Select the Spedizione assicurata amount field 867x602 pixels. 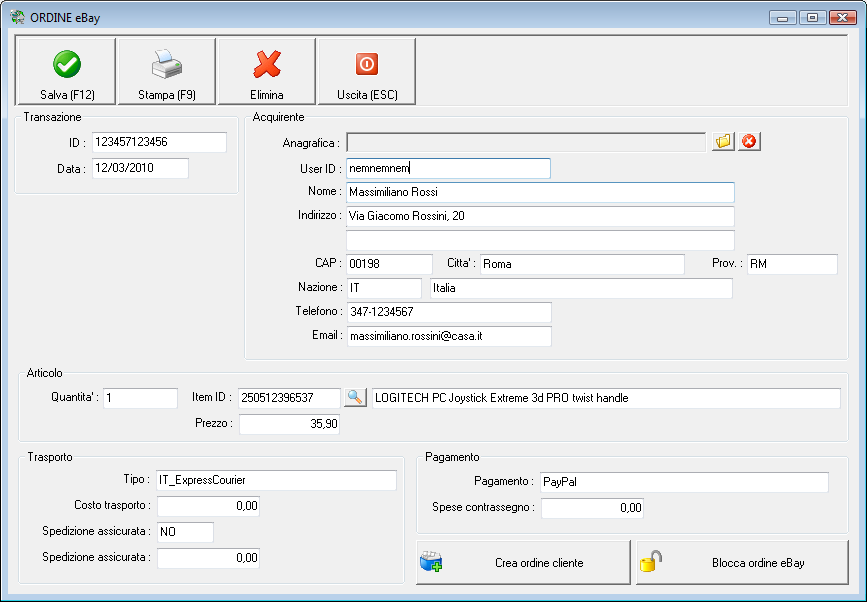(x=208, y=558)
